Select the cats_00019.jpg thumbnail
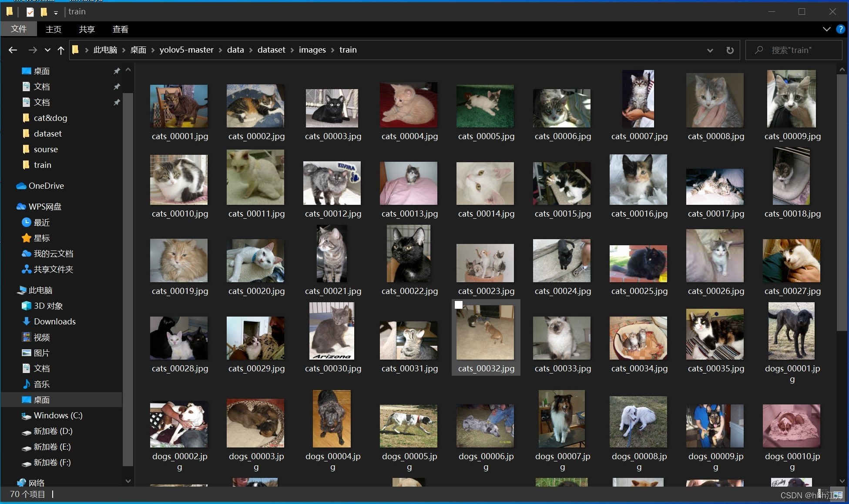Viewport: 849px width, 504px height. click(179, 260)
